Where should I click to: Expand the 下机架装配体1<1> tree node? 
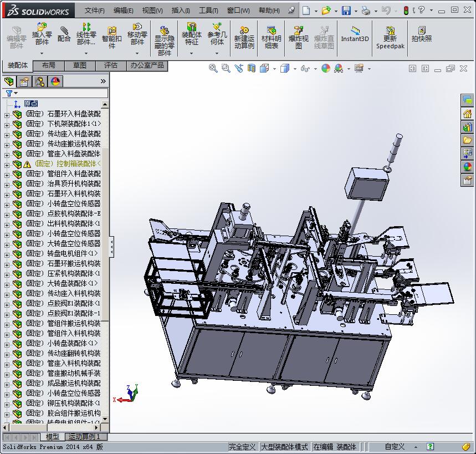tap(7, 125)
